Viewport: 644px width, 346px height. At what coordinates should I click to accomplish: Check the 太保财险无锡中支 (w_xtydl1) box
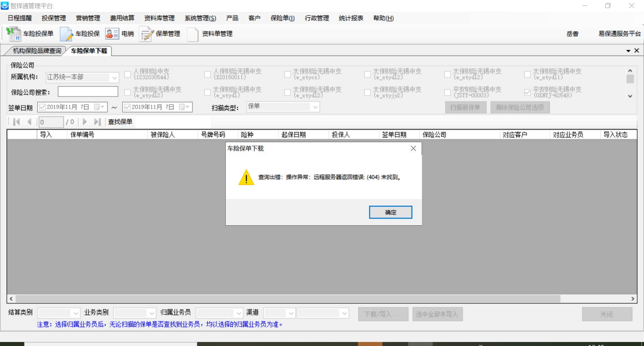[x=528, y=74]
